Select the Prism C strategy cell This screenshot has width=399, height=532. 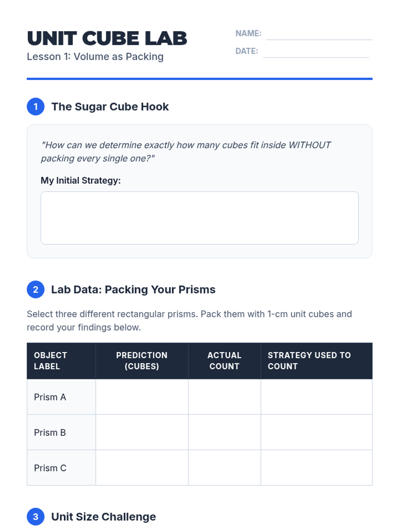(317, 468)
